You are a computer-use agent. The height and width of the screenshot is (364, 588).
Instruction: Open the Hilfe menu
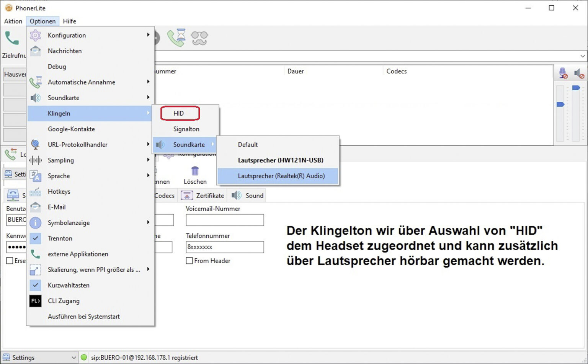pyautogui.click(x=69, y=21)
